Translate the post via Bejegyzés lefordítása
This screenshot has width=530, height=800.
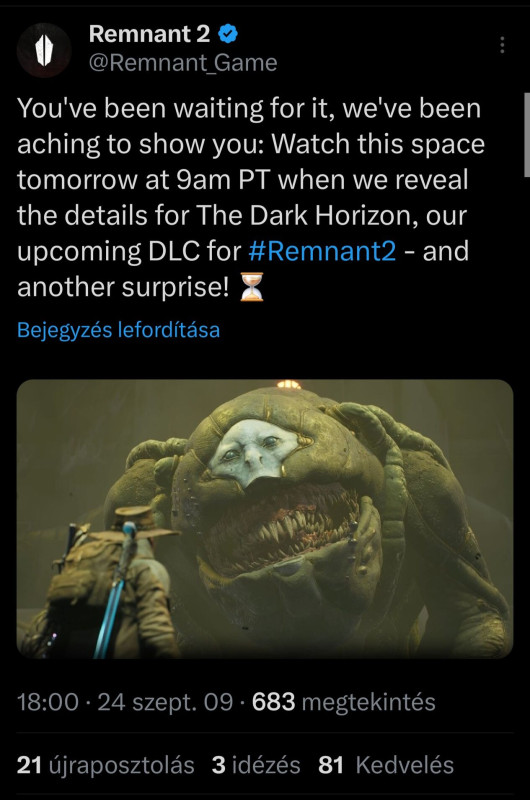click(118, 330)
